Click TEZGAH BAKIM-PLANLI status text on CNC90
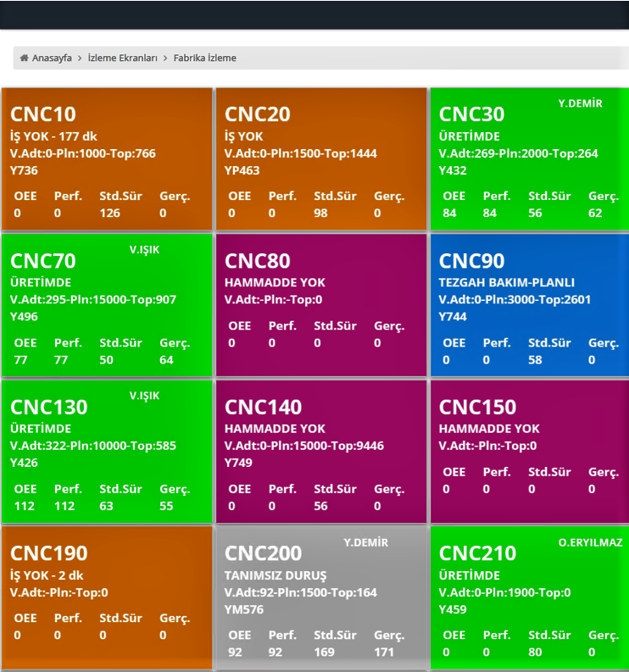This screenshot has height=672, width=629. click(507, 282)
